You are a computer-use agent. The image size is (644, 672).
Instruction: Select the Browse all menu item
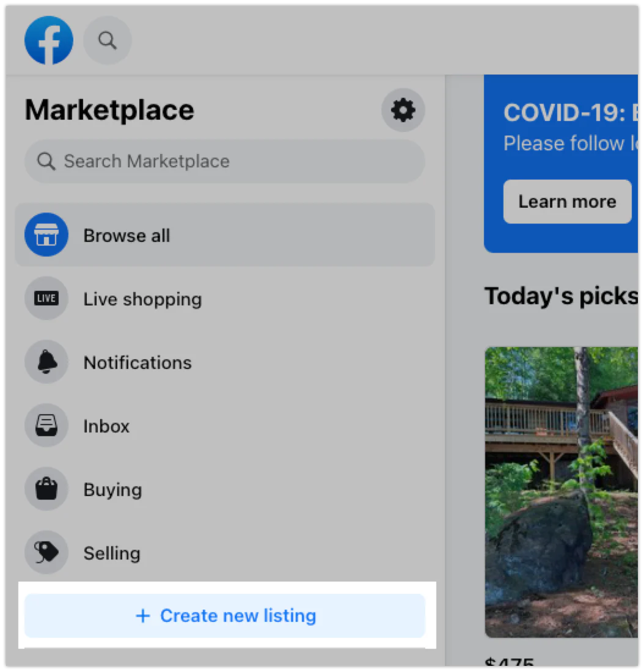click(x=225, y=235)
